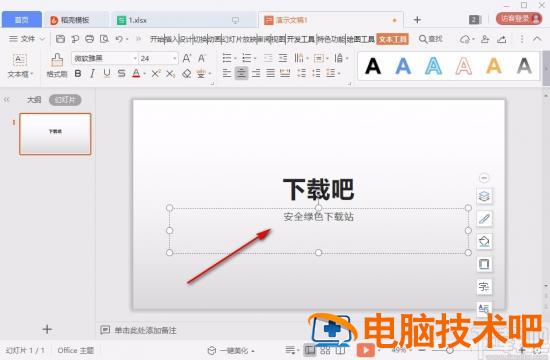Open the 一键美化 dropdown in status bar
Viewport: 550px width, 360px height.
pos(232,350)
